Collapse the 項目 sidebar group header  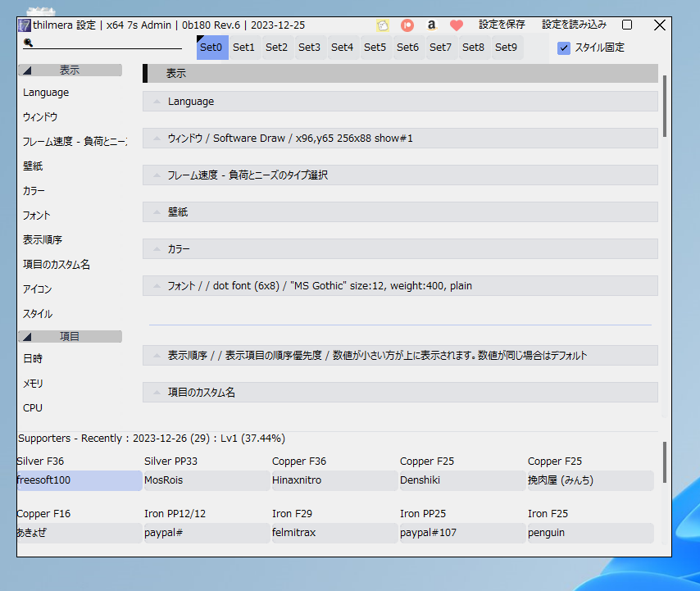[70, 336]
